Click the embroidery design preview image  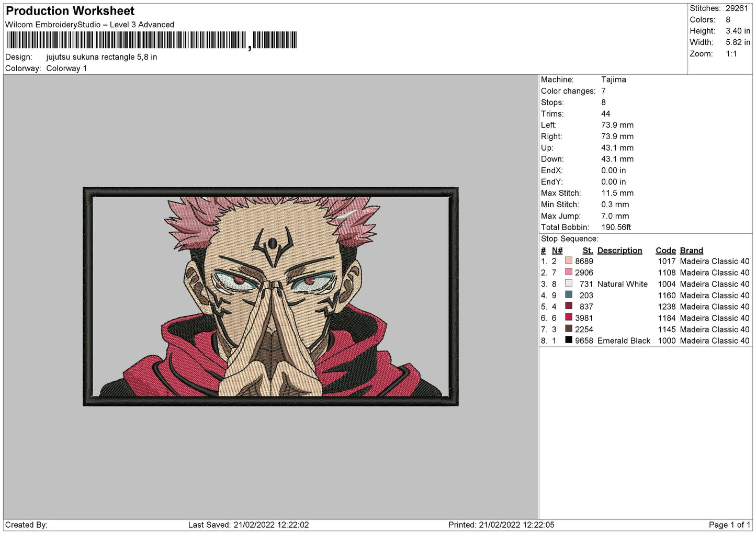click(x=270, y=297)
